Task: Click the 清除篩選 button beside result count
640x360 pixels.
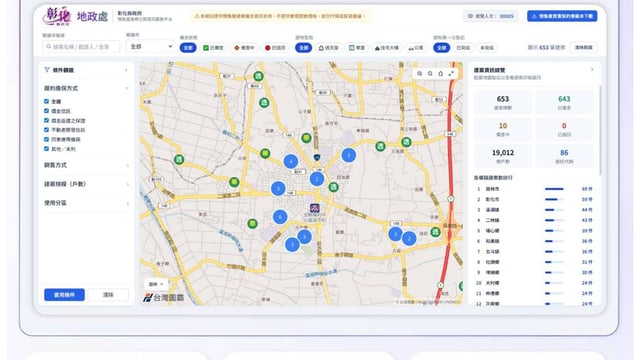Action: [584, 47]
